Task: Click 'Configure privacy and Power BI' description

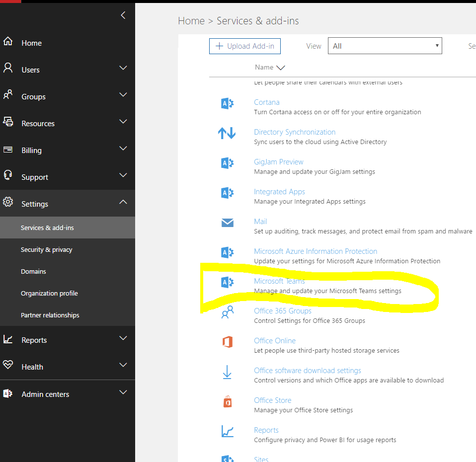Action: pyautogui.click(x=325, y=440)
